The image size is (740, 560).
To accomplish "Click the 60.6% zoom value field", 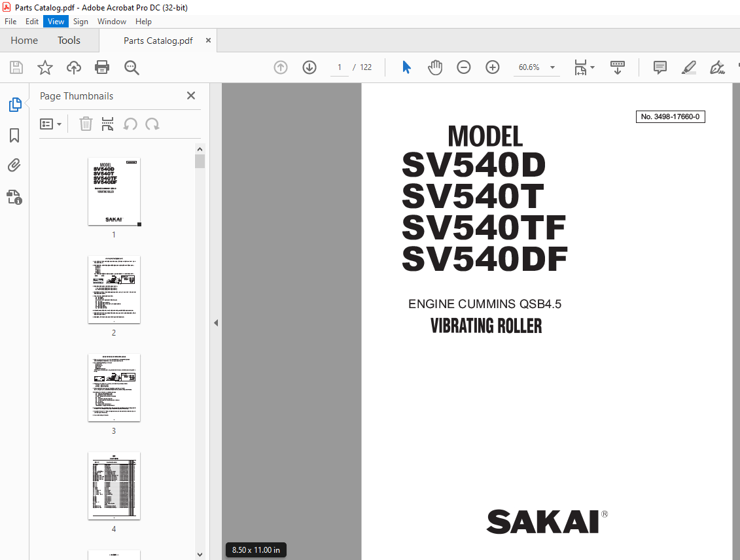I will (529, 67).
